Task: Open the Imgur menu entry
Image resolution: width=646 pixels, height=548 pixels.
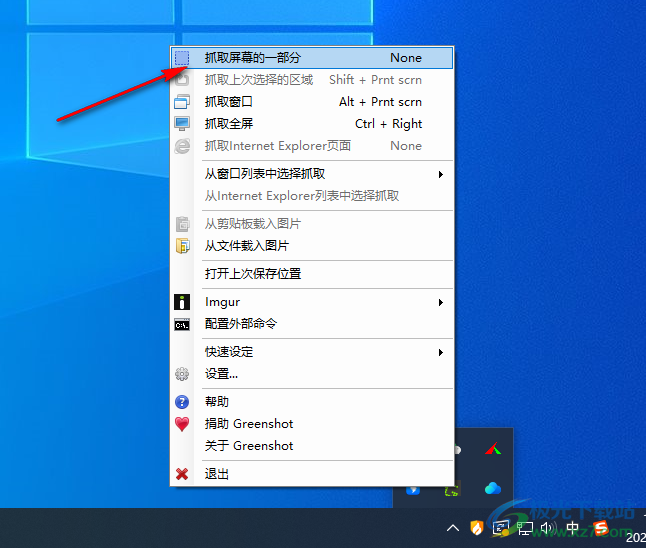Action: 312,302
